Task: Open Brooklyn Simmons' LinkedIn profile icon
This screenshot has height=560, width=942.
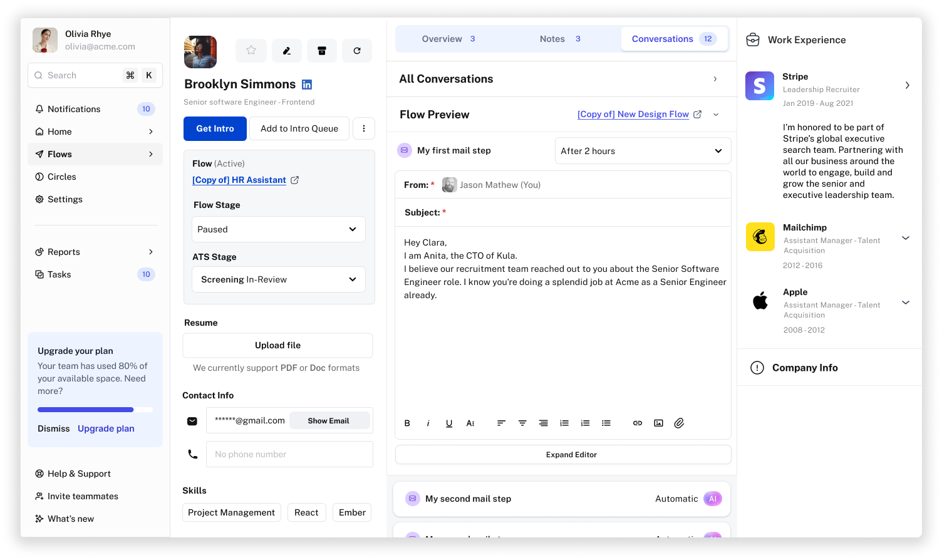Action: pos(307,85)
